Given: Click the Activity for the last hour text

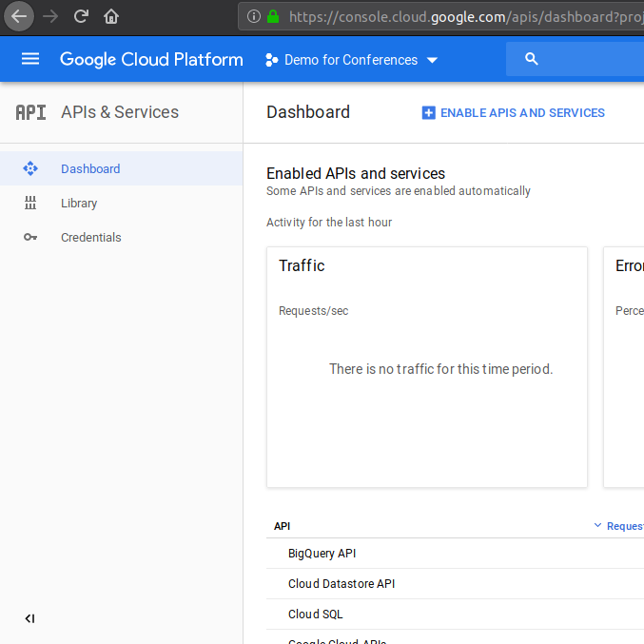Looking at the screenshot, I should tap(329, 223).
